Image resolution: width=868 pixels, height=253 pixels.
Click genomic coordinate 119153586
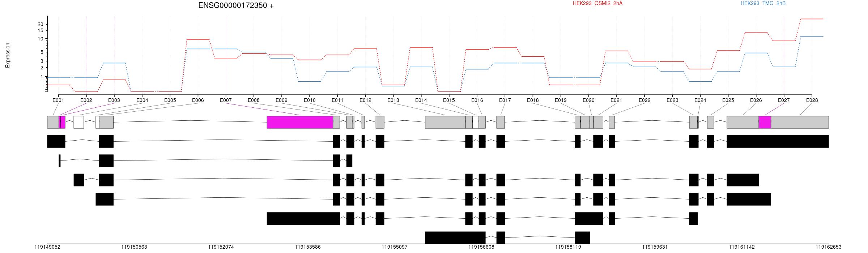[x=308, y=247]
